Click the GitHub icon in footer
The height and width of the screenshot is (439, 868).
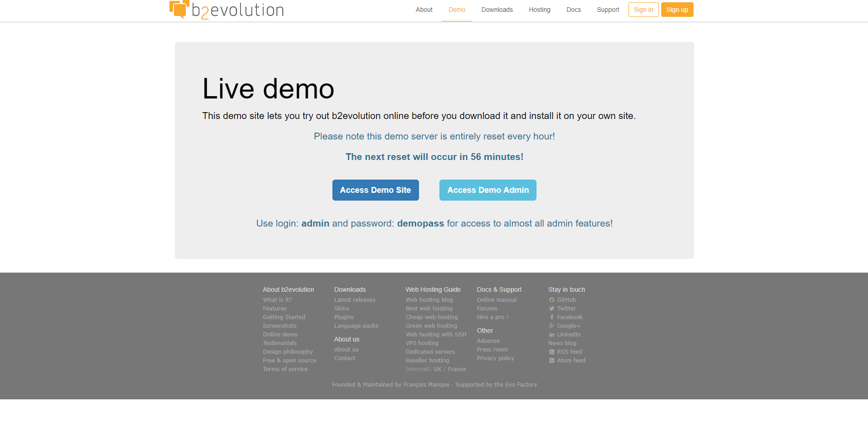tap(551, 300)
